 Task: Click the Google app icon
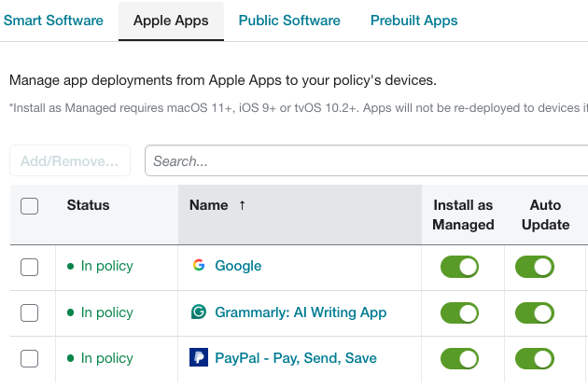pyautogui.click(x=199, y=266)
